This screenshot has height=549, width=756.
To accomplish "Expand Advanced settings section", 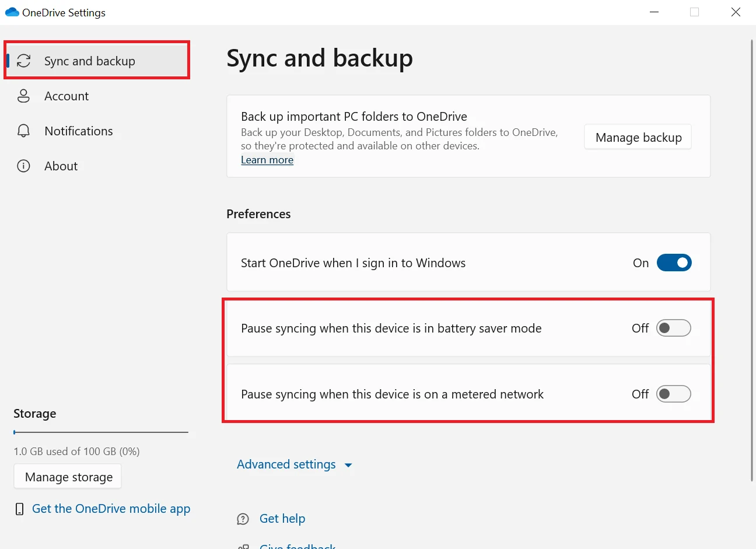I will pos(286,464).
